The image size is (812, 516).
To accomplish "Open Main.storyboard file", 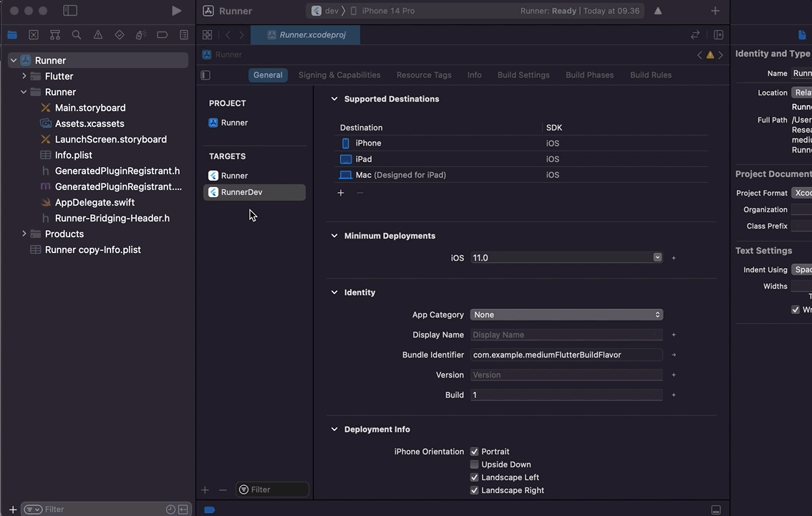I will point(90,107).
